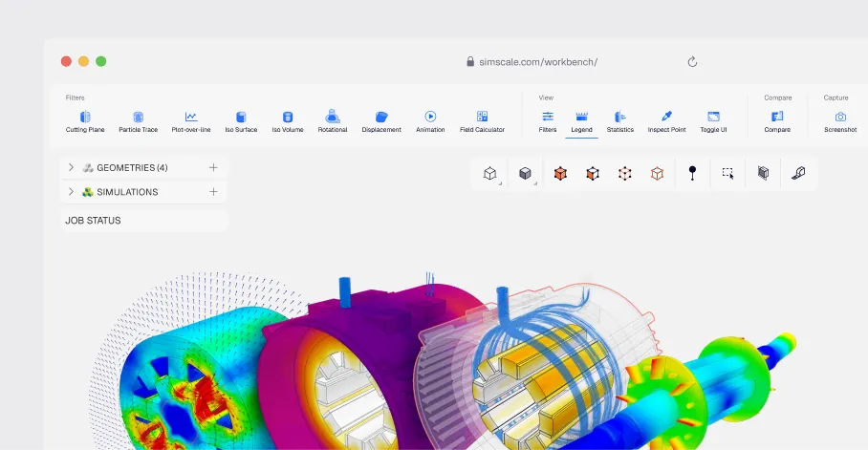868x450 pixels.
Task: Click the address bar padlock icon
Action: point(470,61)
